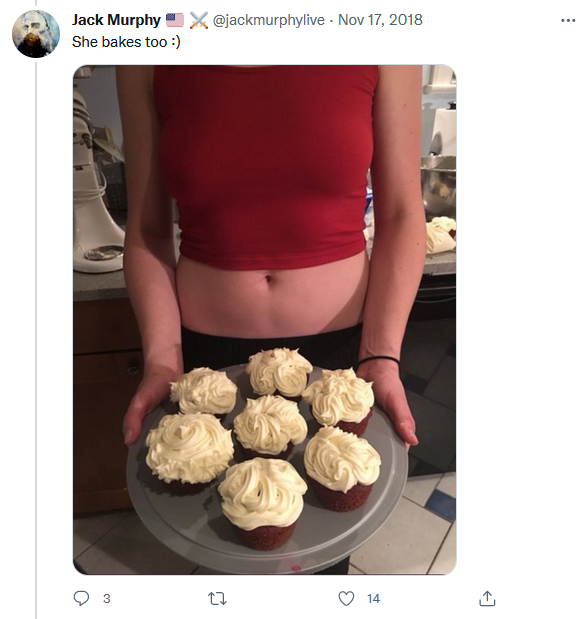Open the attached cupcake photo
The height and width of the screenshot is (619, 582).
click(265, 319)
